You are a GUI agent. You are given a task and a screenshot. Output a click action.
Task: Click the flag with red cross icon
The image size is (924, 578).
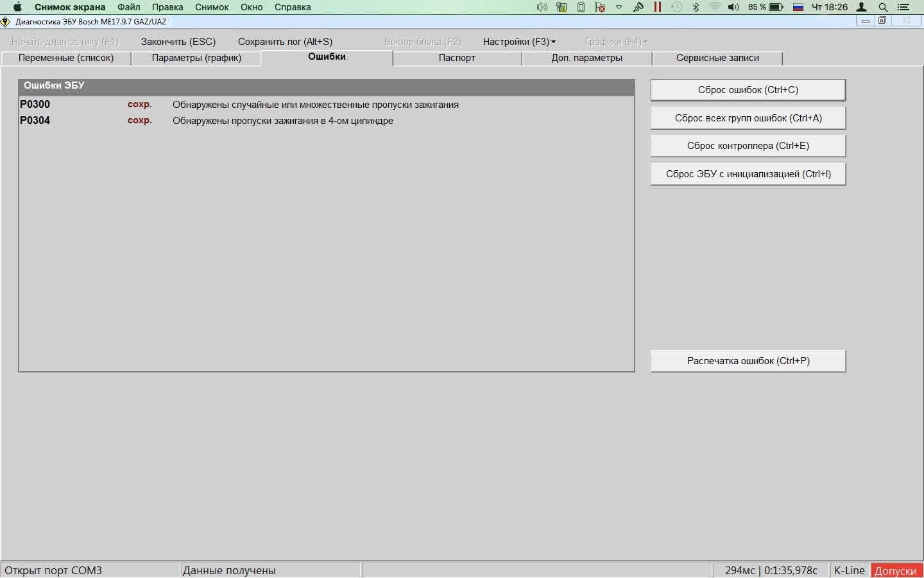pos(600,7)
